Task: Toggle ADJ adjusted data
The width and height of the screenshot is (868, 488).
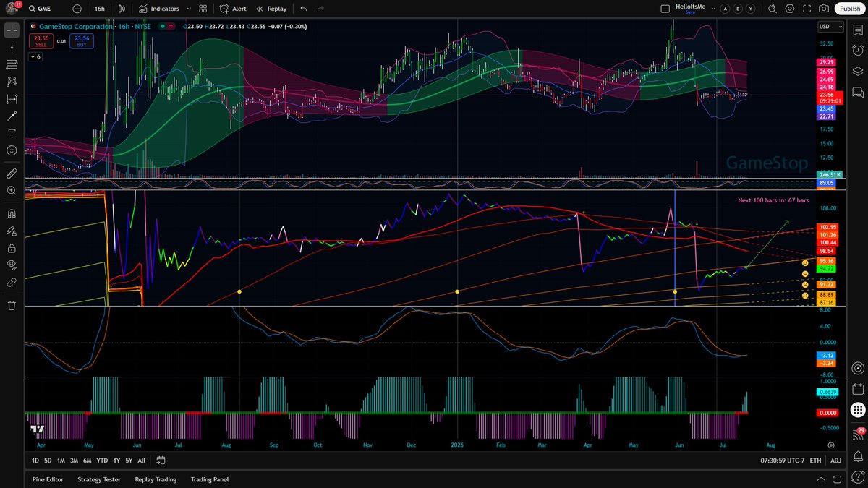Action: coord(836,461)
